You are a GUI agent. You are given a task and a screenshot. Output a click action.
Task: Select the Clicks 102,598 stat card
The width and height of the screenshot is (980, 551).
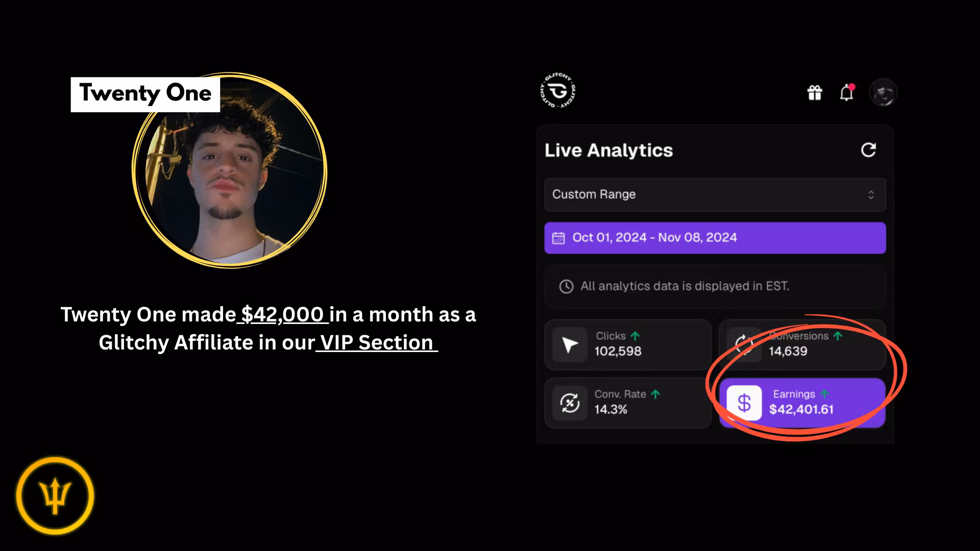click(628, 345)
